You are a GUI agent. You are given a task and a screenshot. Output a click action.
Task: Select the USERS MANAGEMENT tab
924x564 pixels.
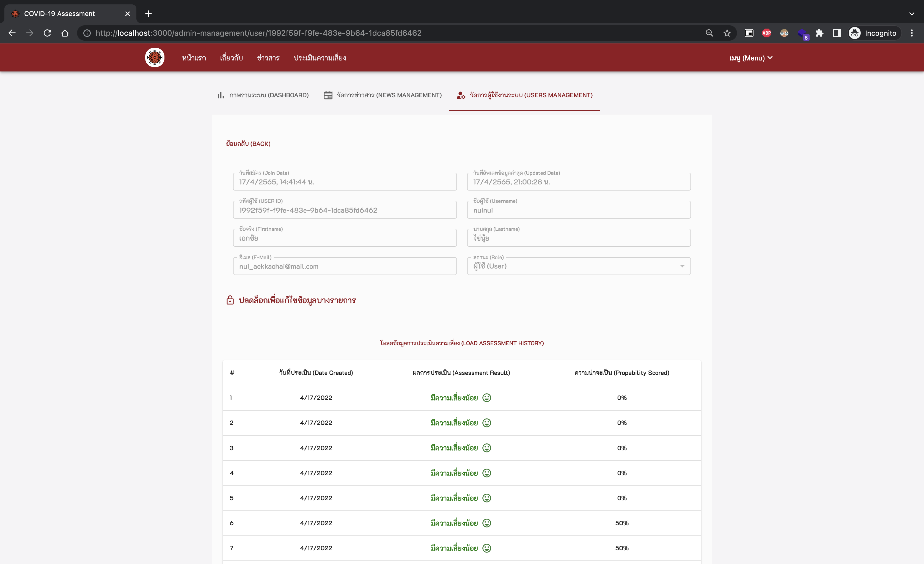click(524, 95)
